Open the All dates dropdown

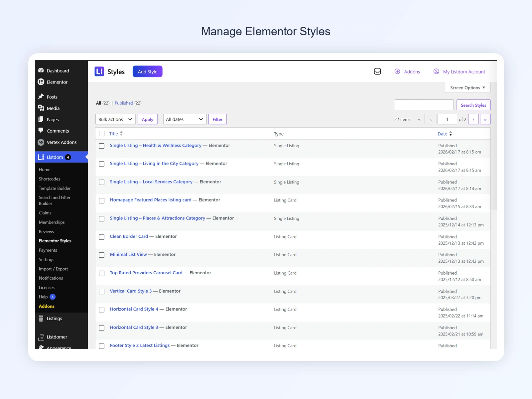[185, 119]
